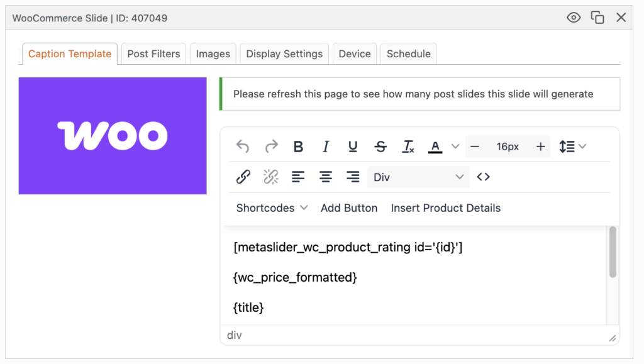This screenshot has width=644, height=364.
Task: Clear formatting with the Tx icon
Action: tap(408, 146)
